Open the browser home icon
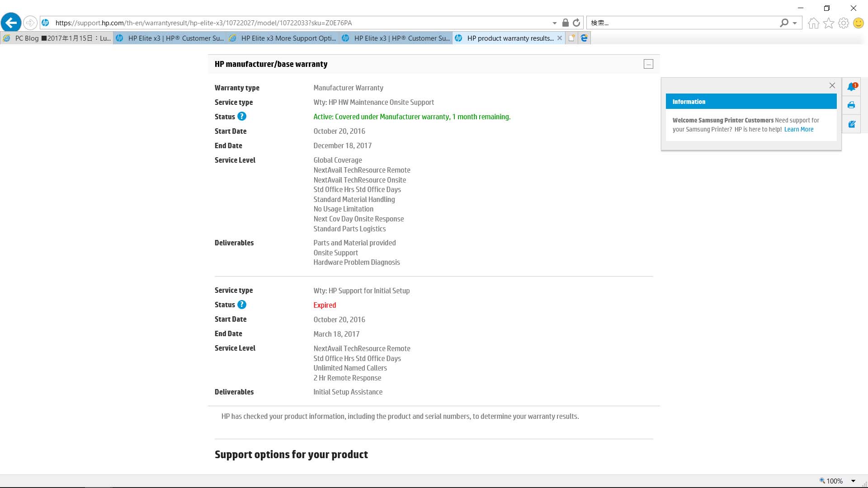Viewport: 868px width, 488px height. (813, 23)
